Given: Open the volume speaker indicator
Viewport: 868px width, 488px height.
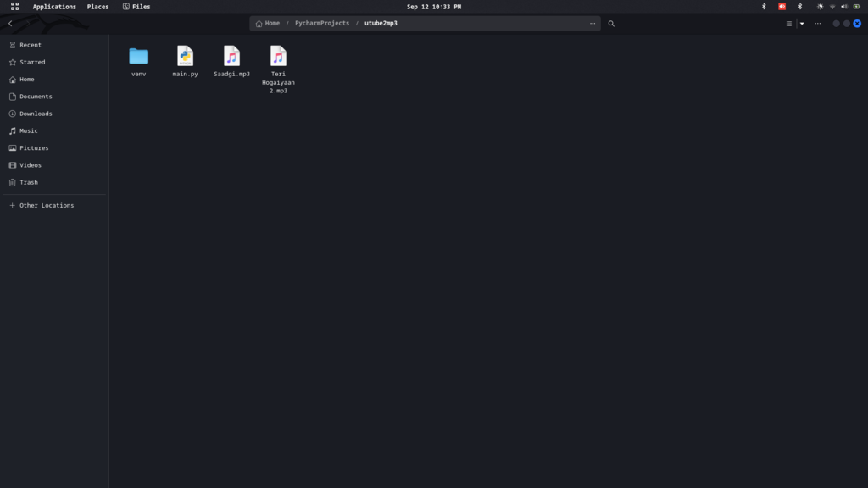Looking at the screenshot, I should (844, 7).
